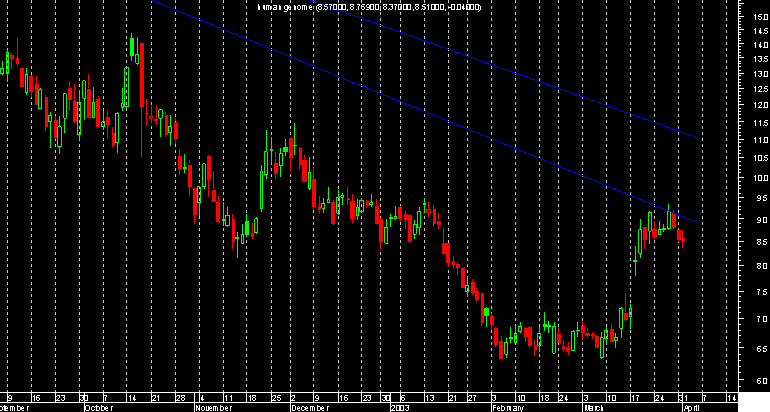Viewport: 770px width, 412px height.
Task: Click date label 17 on time axis
Action: [x=635, y=398]
